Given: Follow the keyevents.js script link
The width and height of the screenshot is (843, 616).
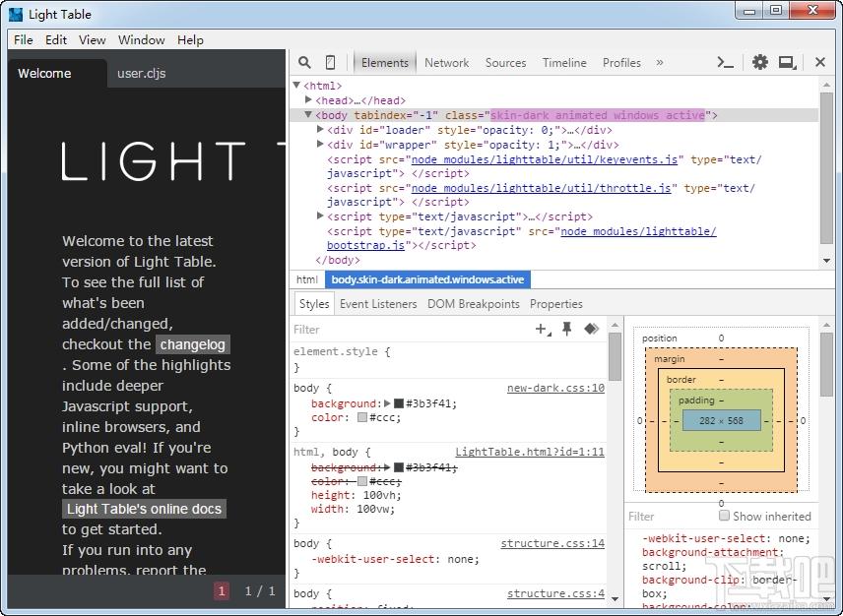Looking at the screenshot, I should [544, 159].
